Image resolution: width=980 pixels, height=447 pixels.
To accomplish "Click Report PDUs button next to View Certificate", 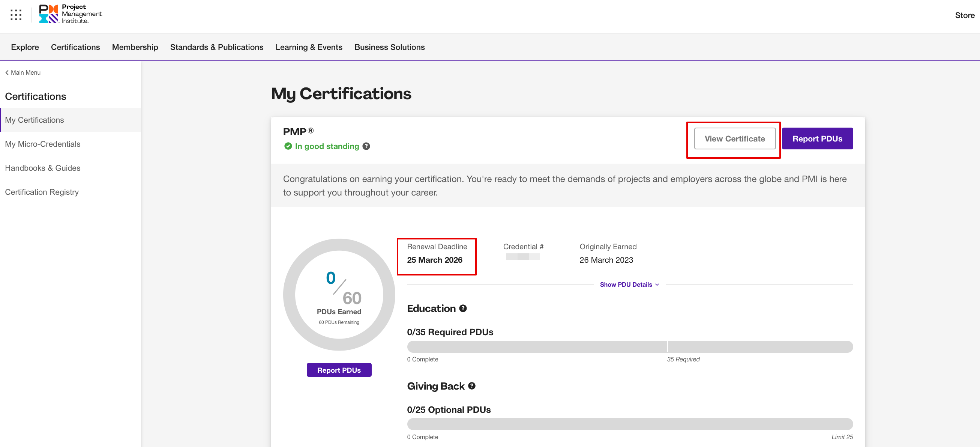I will 817,138.
